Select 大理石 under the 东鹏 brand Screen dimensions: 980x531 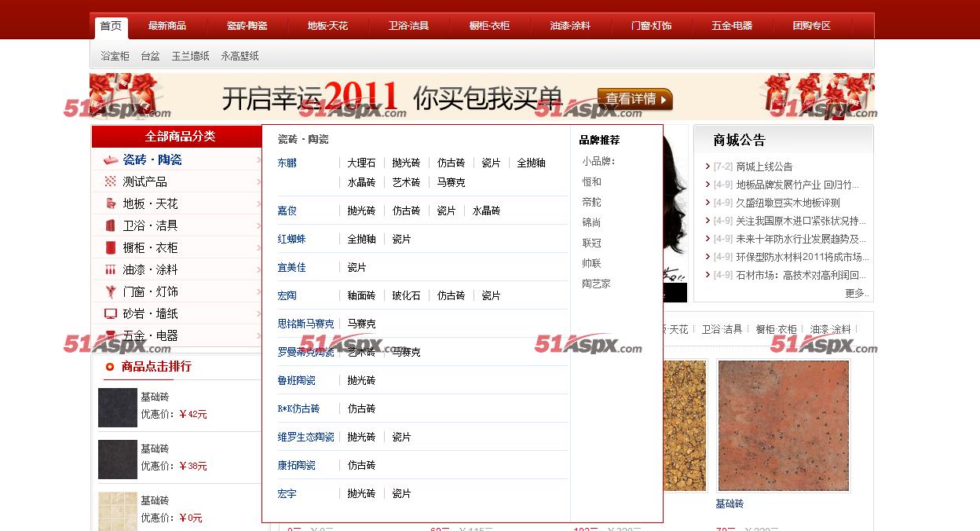point(362,163)
